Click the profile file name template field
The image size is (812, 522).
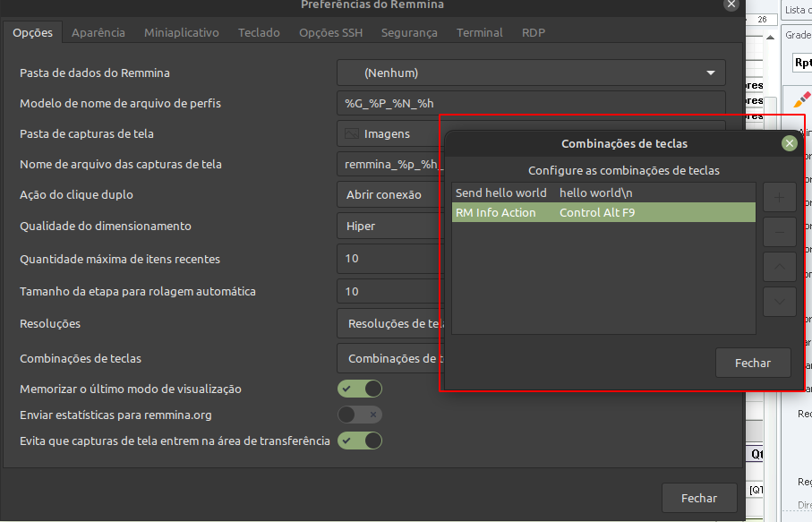[x=531, y=104]
